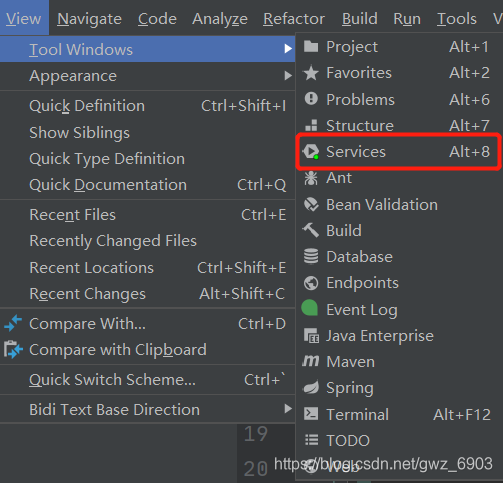Image resolution: width=503 pixels, height=483 pixels.
Task: Select Show Siblings
Action: pyautogui.click(x=147, y=132)
